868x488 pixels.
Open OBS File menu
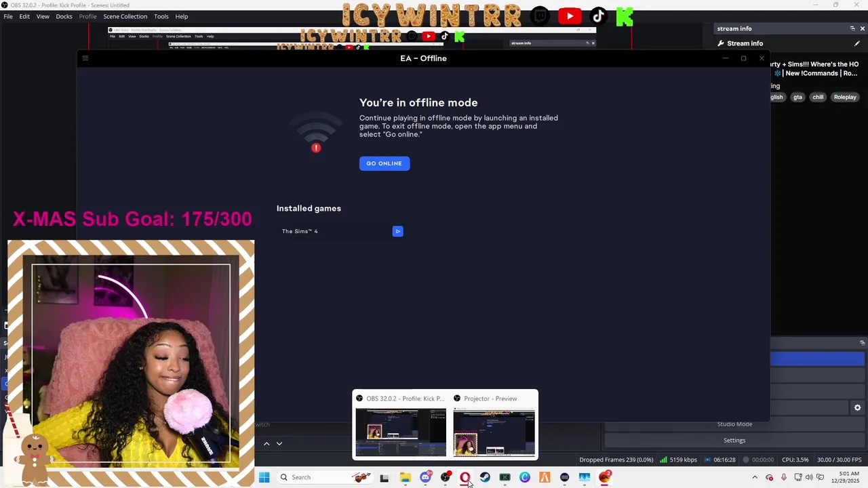coord(8,16)
